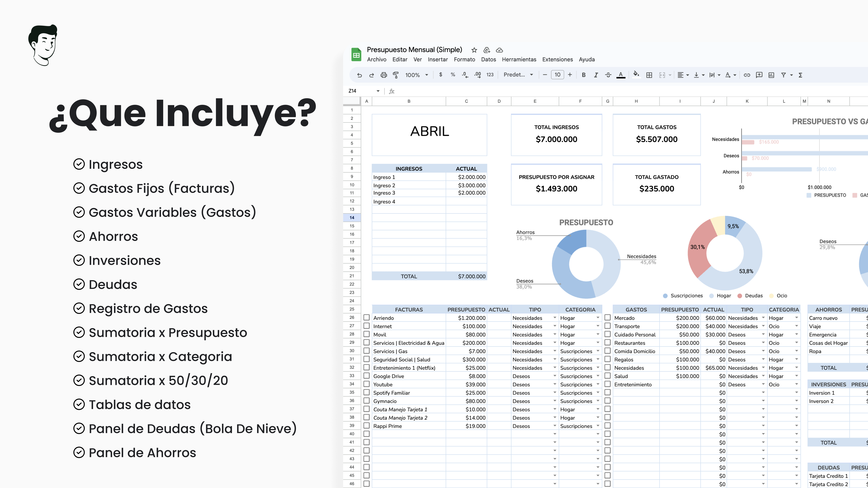Check the Arriendo bill checkbox

(367, 318)
